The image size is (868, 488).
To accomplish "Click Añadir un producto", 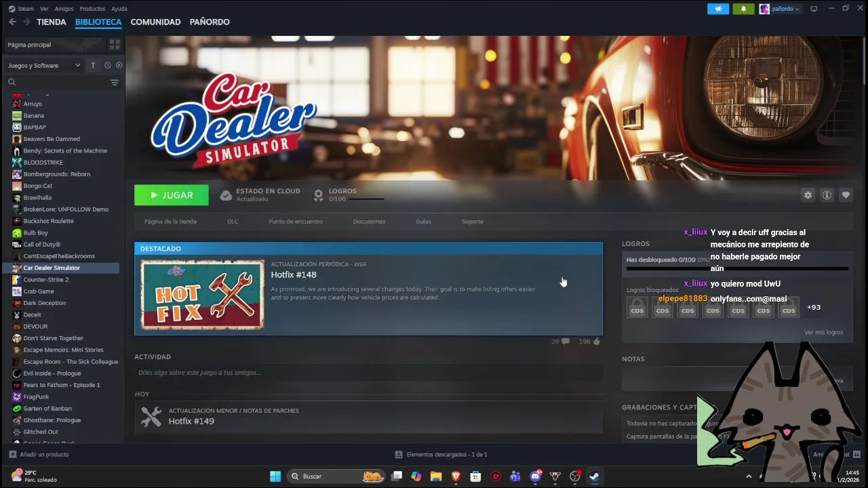I will pyautogui.click(x=39, y=454).
